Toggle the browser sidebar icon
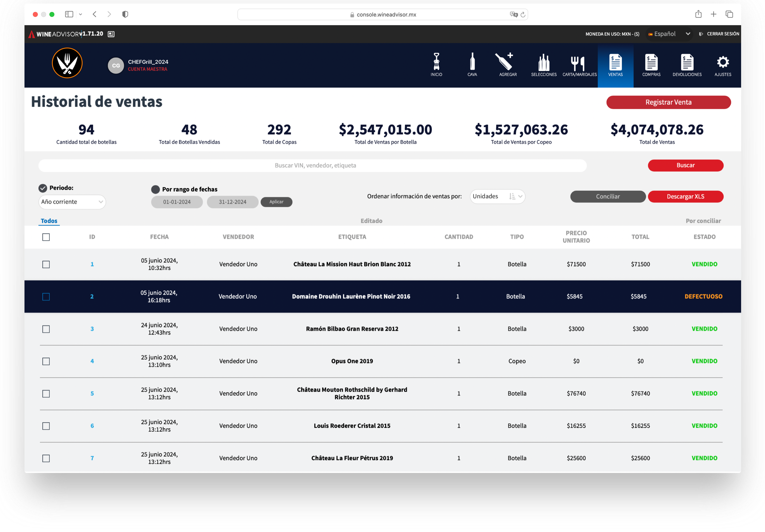Viewport: 765px width, 532px height. tap(69, 14)
